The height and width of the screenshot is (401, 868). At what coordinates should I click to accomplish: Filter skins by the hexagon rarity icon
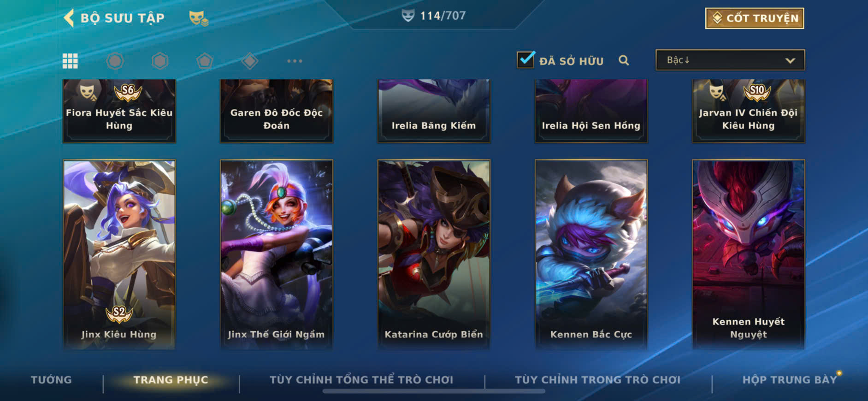[160, 61]
